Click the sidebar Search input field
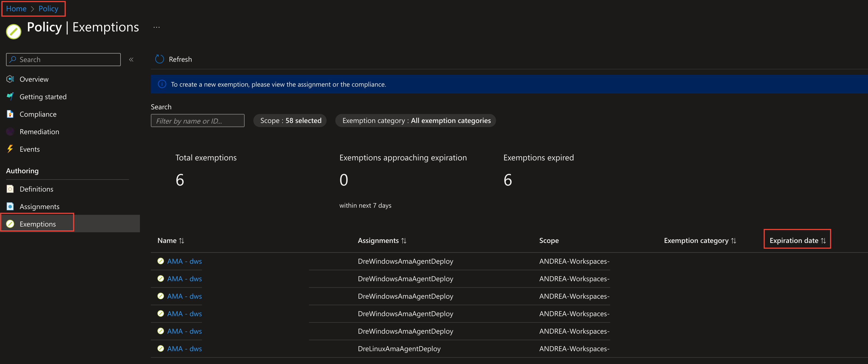 pos(63,60)
